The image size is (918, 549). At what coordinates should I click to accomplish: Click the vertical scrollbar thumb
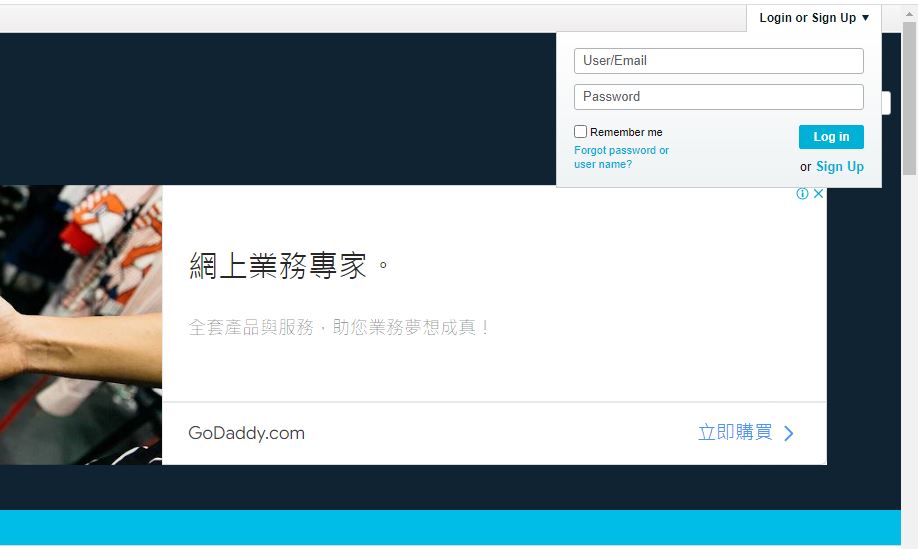pos(909,98)
